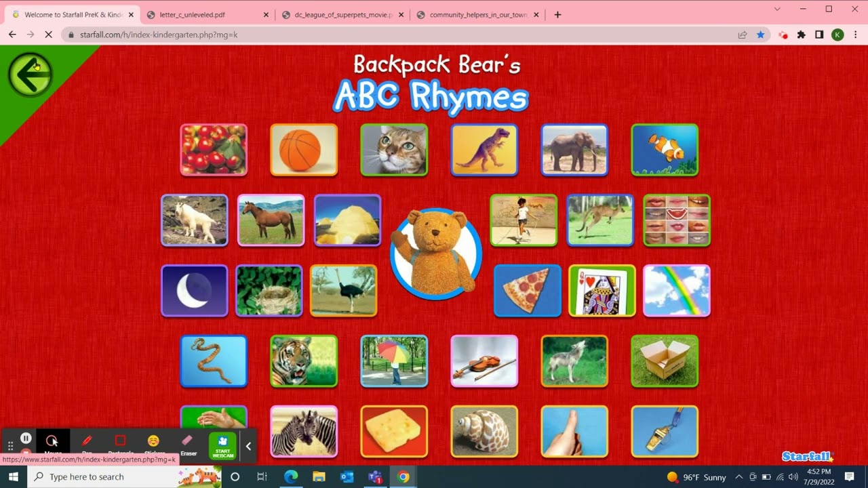The width and height of the screenshot is (868, 488).
Task: Open Microsoft Teams from taskbar
Action: tap(375, 476)
